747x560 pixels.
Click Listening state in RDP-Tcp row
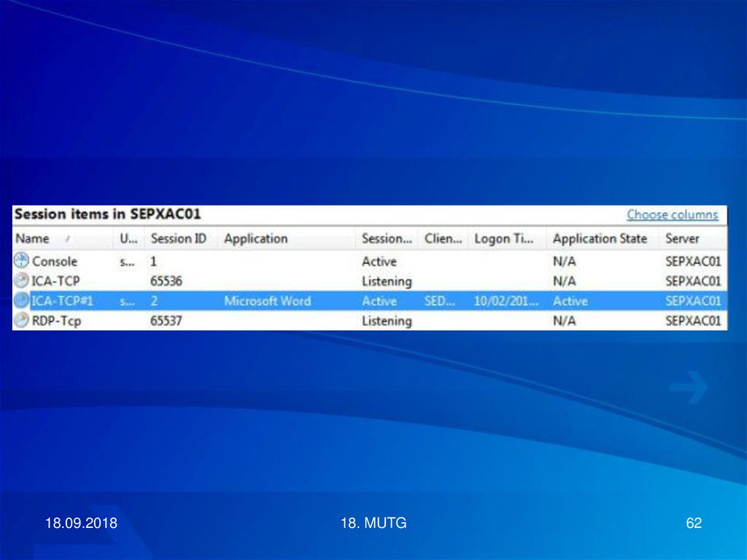click(387, 321)
